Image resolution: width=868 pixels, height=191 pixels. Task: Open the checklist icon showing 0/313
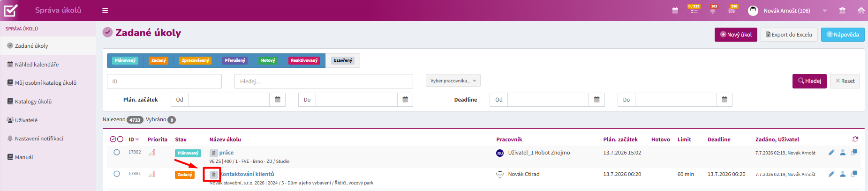click(x=694, y=10)
